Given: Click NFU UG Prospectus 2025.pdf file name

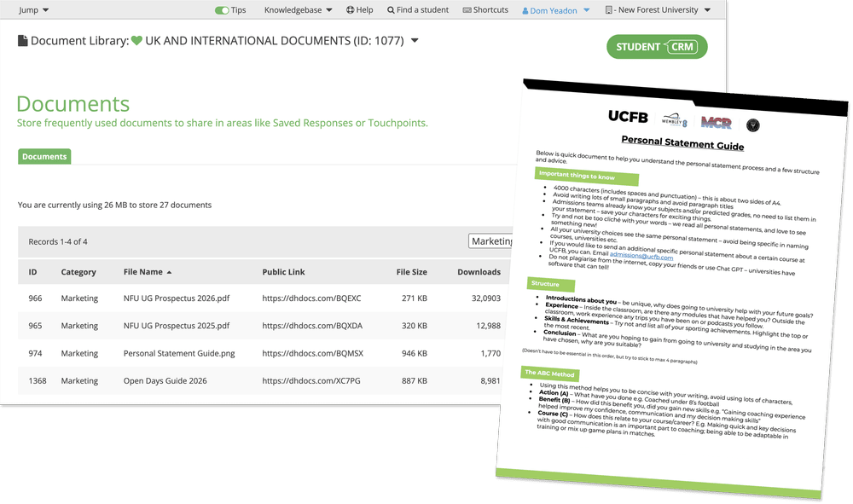Looking at the screenshot, I should pyautogui.click(x=177, y=326).
